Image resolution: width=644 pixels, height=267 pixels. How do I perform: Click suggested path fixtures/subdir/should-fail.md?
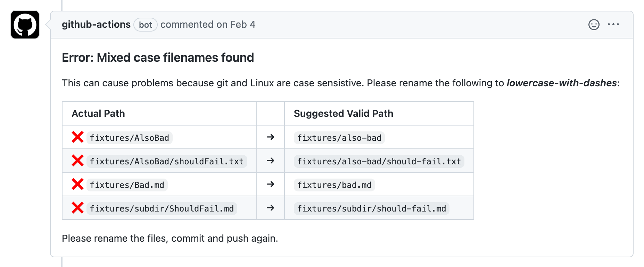coord(371,209)
